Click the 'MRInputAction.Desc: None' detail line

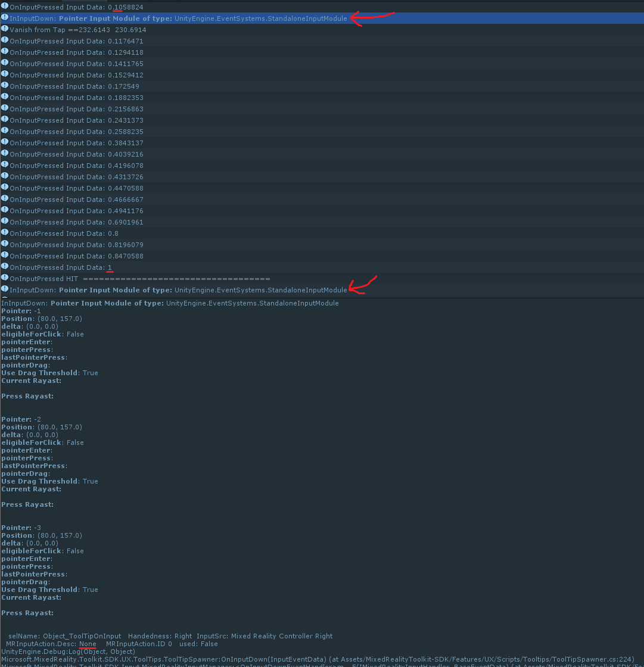pyautogui.click(x=112, y=644)
